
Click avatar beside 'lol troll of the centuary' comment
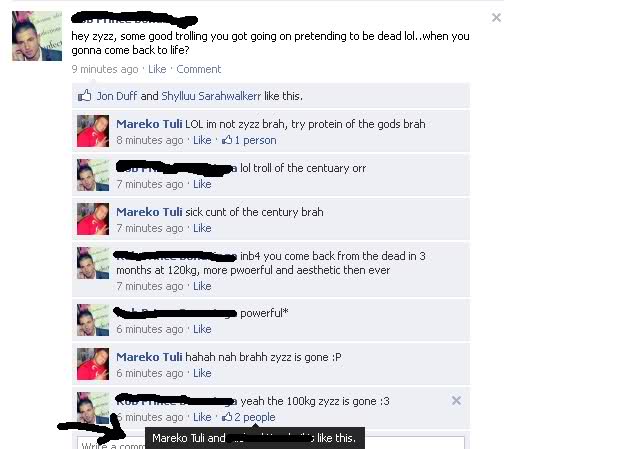[x=93, y=175]
